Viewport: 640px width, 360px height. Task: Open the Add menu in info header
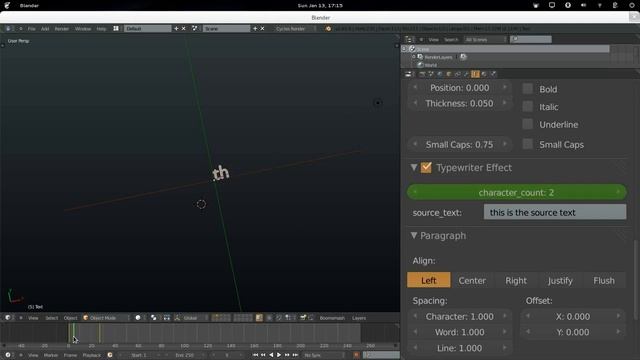(x=45, y=29)
